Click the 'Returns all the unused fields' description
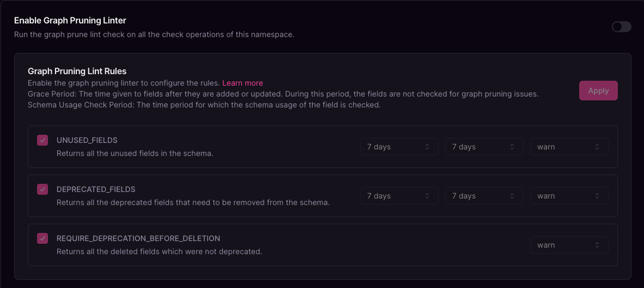Screen dimensions: 644x288 (135, 154)
